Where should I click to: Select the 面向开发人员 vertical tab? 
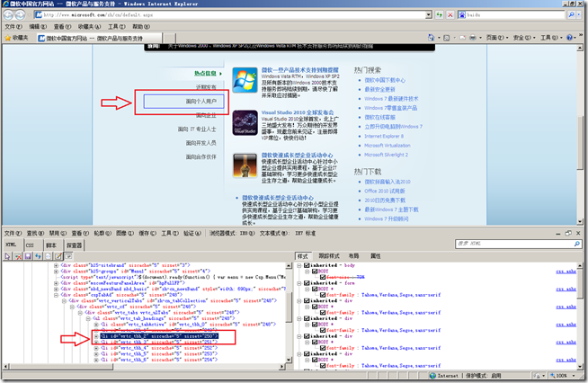click(201, 143)
